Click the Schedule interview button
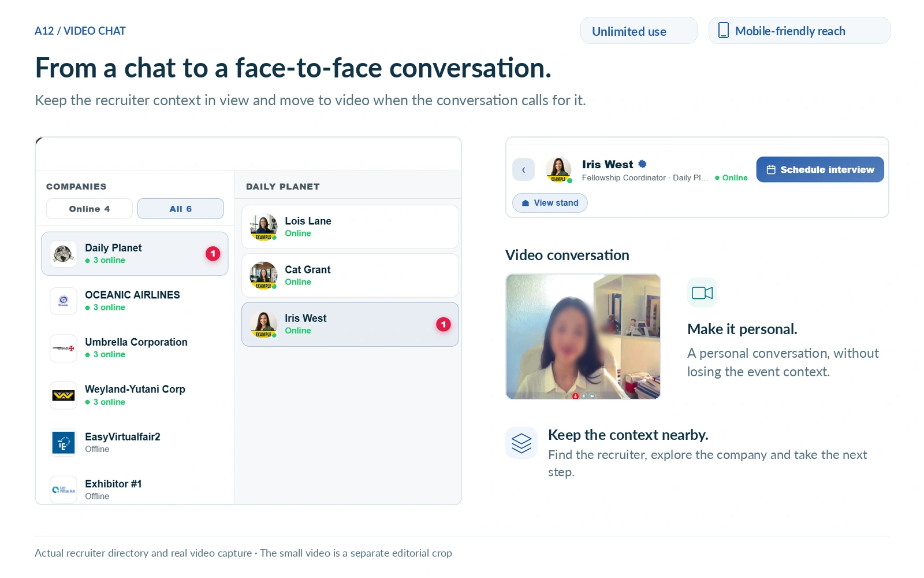This screenshot has width=924, height=578. (x=820, y=169)
